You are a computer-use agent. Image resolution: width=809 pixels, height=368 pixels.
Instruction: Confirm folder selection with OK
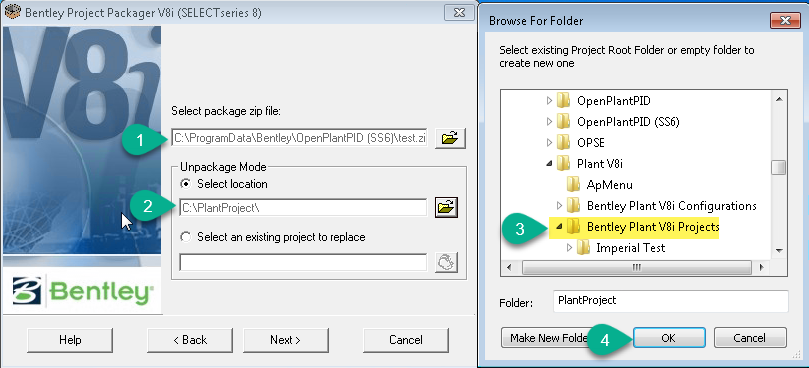tap(669, 338)
